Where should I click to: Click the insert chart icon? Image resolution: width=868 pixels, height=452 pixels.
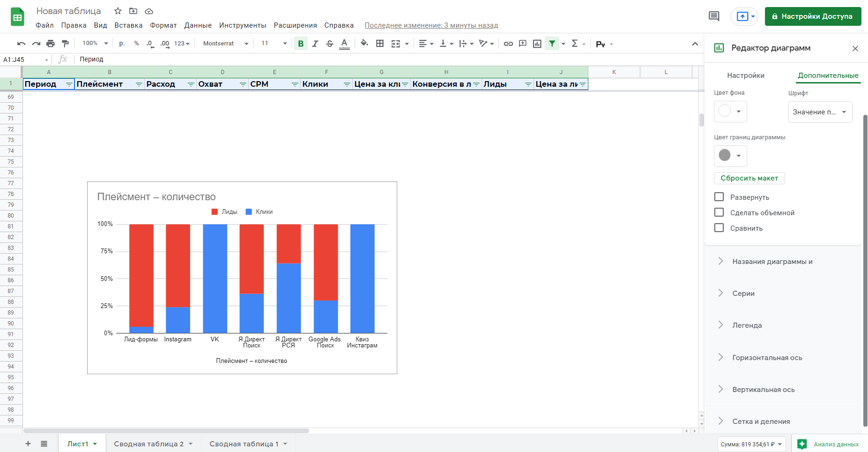click(x=537, y=44)
